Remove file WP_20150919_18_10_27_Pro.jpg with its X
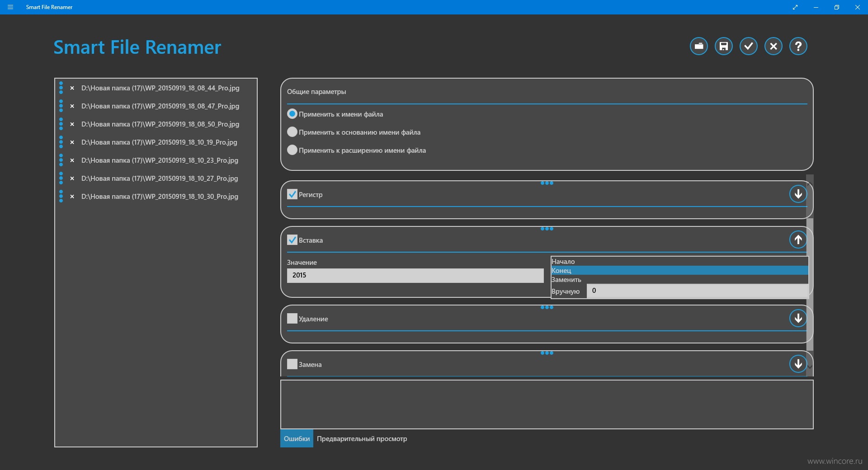 72,179
